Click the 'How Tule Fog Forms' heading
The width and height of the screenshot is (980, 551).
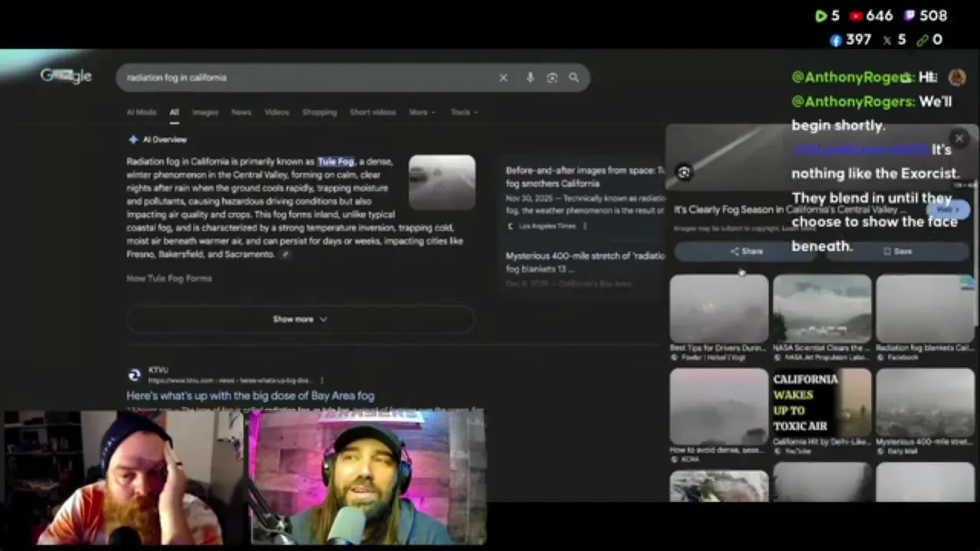(x=169, y=279)
